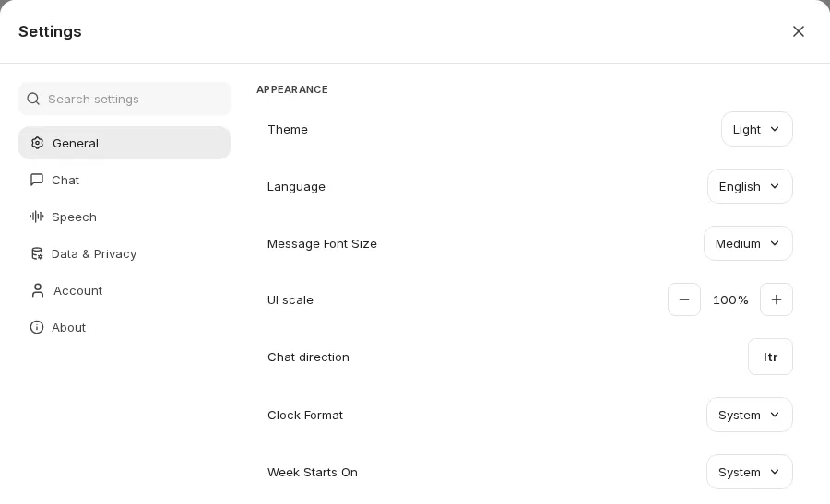Open the Account settings tab
This screenshot has width=830, height=504.
click(125, 290)
